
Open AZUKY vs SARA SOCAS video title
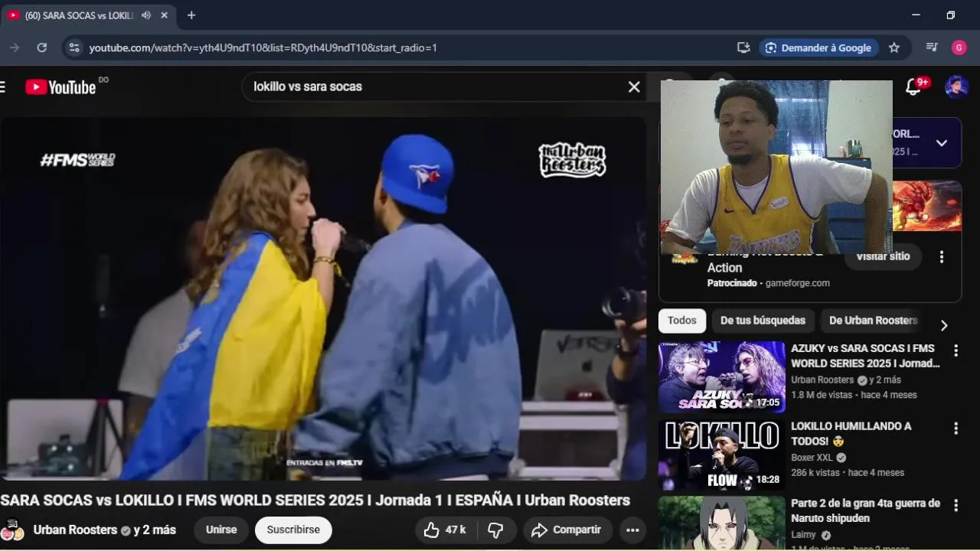865,356
